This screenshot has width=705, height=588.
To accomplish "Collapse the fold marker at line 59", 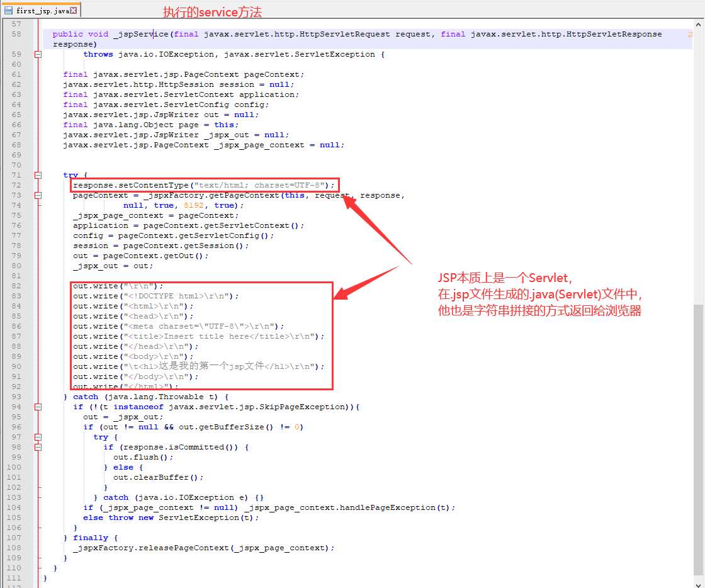I will pyautogui.click(x=38, y=54).
